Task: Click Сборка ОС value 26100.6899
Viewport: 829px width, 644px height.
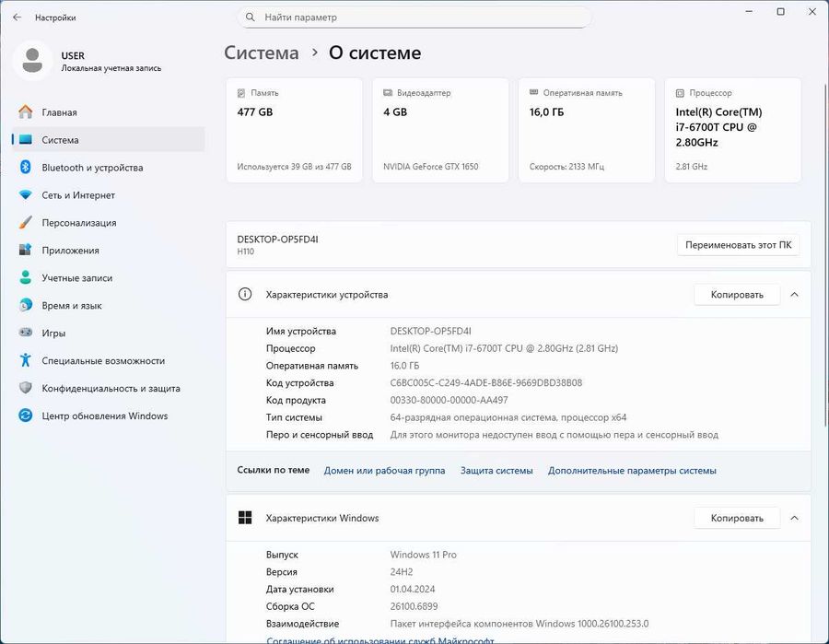Action: point(414,606)
